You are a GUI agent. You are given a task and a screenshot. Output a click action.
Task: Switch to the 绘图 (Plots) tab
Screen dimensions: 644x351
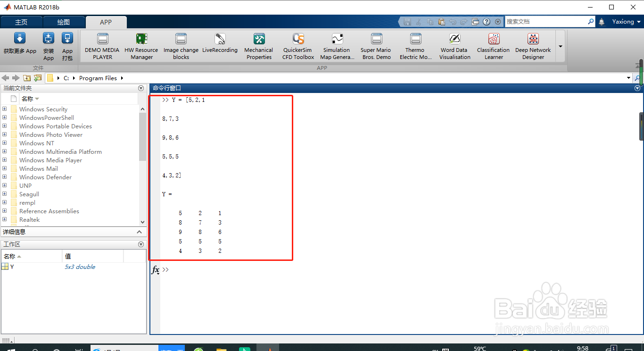coord(64,22)
